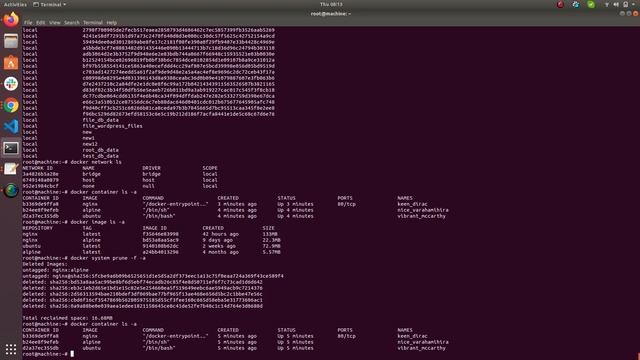Open the Help menu
The width and height of the screenshot is (640, 360).
click(111, 22)
